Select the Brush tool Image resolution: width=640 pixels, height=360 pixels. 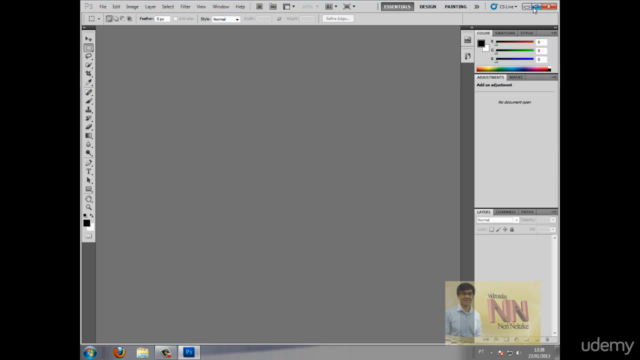[89, 101]
